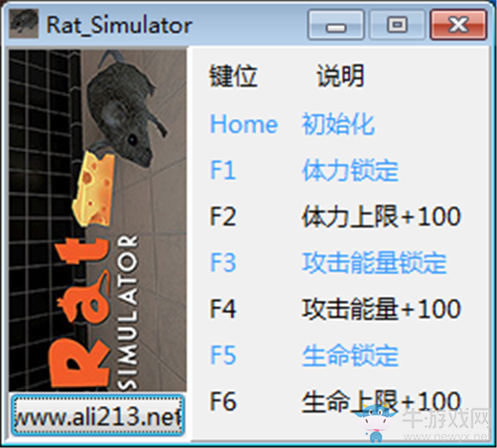Open the www.ali213.net link button
This screenshot has width=497, height=448.
point(97,415)
